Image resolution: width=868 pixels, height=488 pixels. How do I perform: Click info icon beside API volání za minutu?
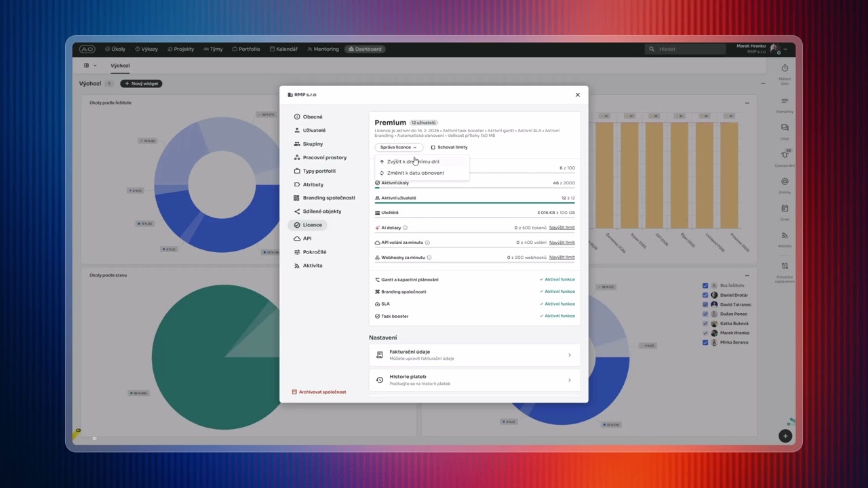point(427,243)
